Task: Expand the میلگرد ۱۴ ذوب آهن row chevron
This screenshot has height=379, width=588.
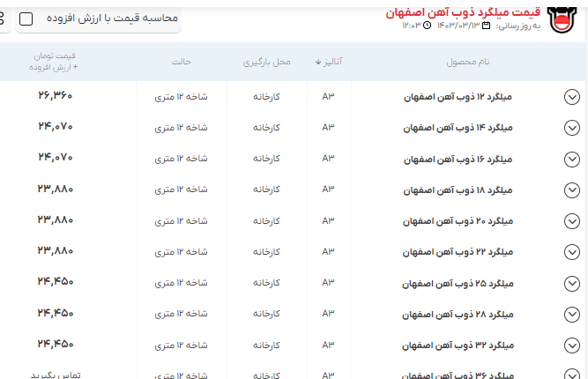Action: 571,128
